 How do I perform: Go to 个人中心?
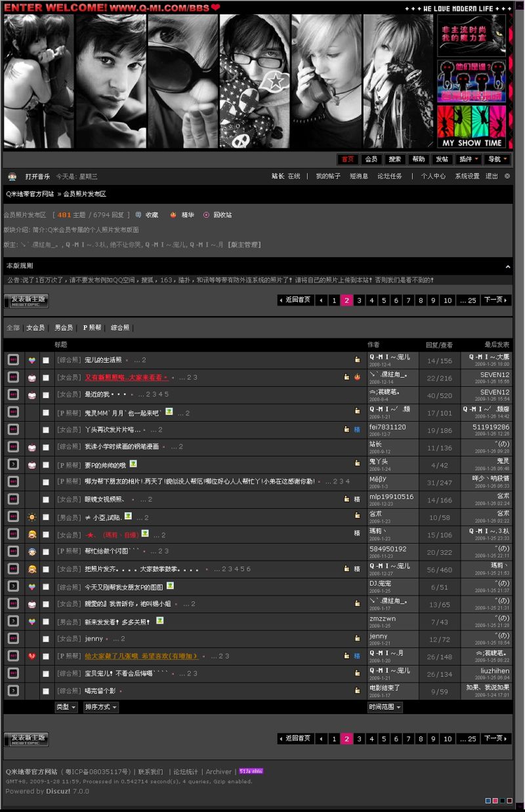pyautogui.click(x=433, y=176)
